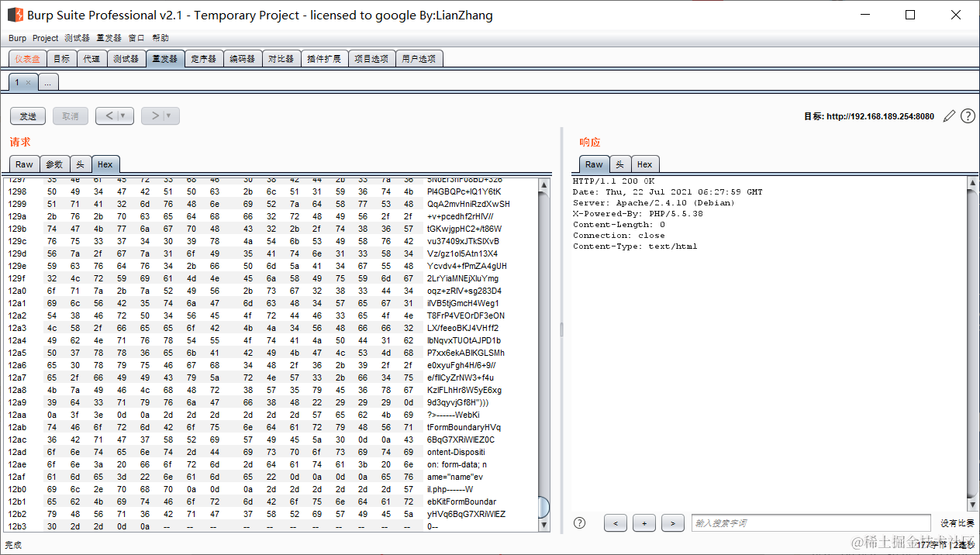Click ASCII text 'ontent-Dispositi'

(x=456, y=452)
